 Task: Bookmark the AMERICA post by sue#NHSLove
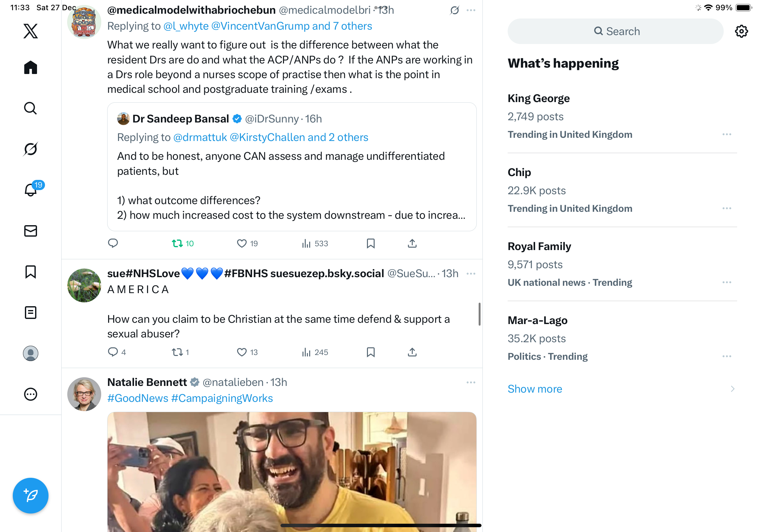tap(370, 352)
